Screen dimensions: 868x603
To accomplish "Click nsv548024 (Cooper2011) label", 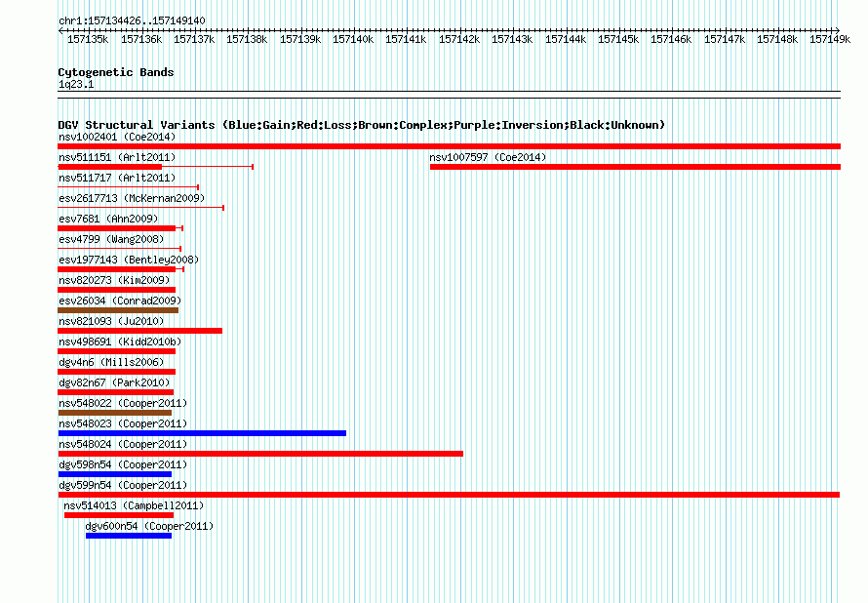I will tap(123, 444).
